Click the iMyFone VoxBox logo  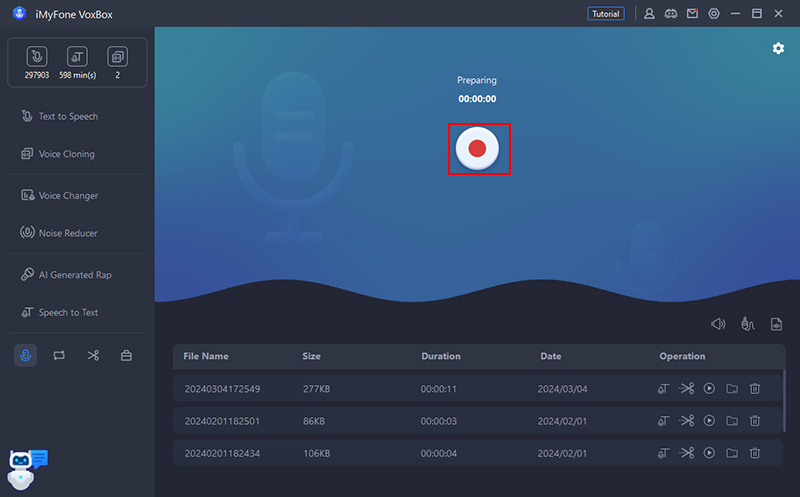tap(19, 14)
